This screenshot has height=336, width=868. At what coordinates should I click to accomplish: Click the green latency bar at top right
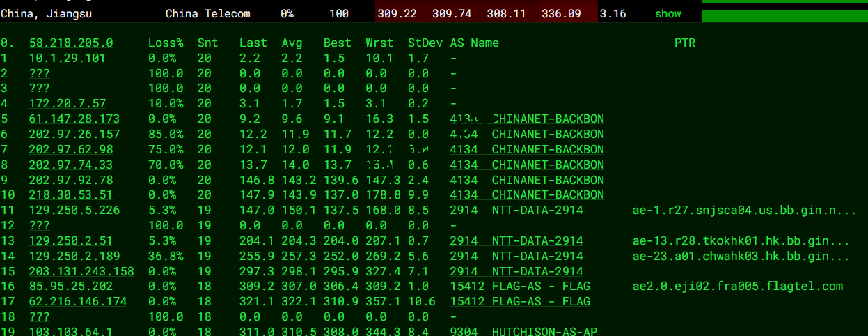tap(784, 15)
